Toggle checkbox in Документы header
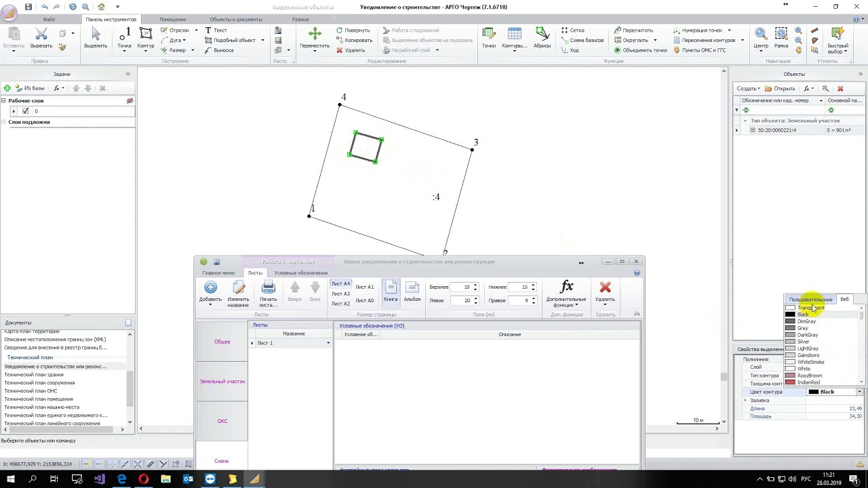This screenshot has width=868, height=488. [x=128, y=323]
